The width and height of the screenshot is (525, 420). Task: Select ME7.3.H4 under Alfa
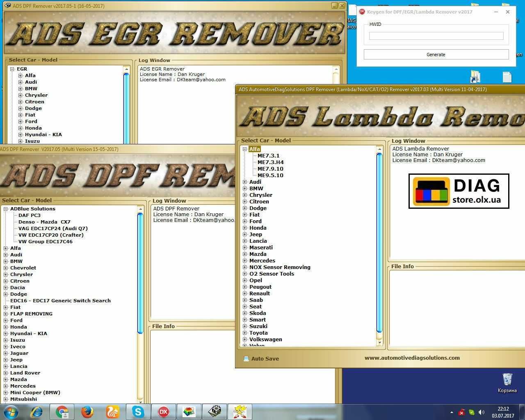pyautogui.click(x=270, y=162)
